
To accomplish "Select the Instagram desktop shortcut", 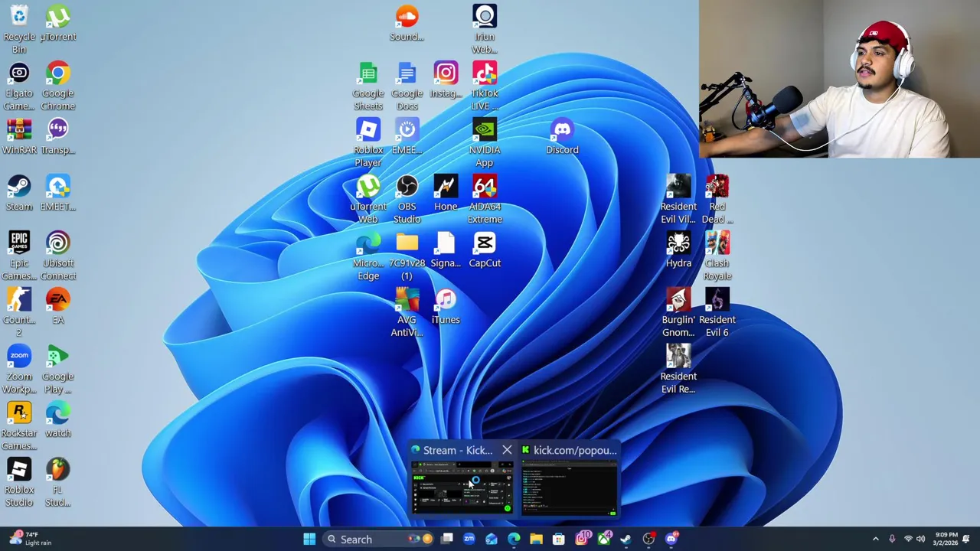I will click(446, 80).
